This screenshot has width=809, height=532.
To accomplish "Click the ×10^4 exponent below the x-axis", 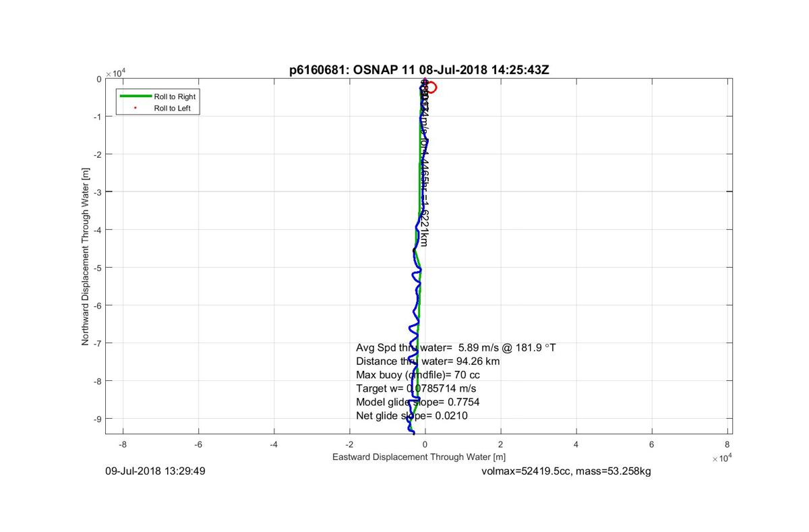I will (x=721, y=458).
